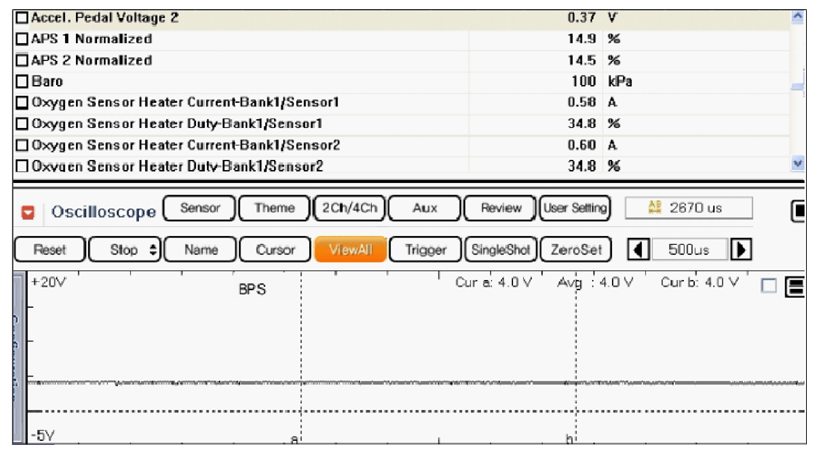The image size is (816, 454).
Task: Click the ZeroSet button
Action: pyautogui.click(x=575, y=250)
